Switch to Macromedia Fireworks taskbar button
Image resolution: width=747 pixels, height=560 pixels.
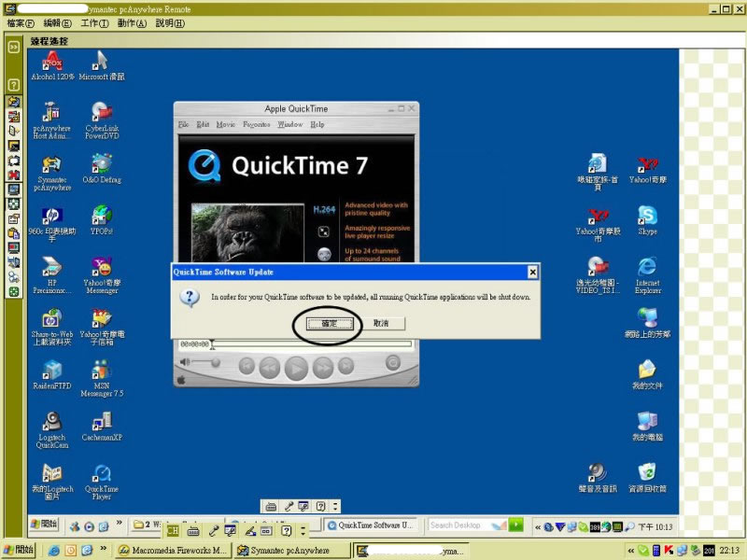(174, 551)
